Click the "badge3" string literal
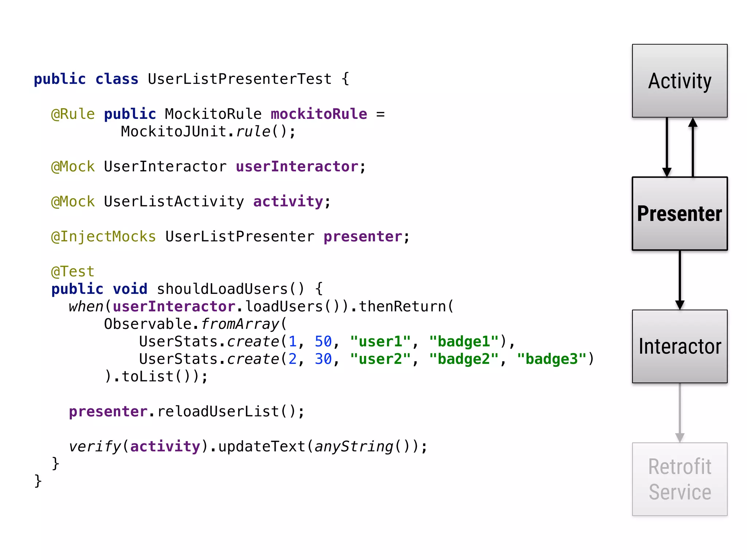The image size is (747, 560). tap(551, 359)
